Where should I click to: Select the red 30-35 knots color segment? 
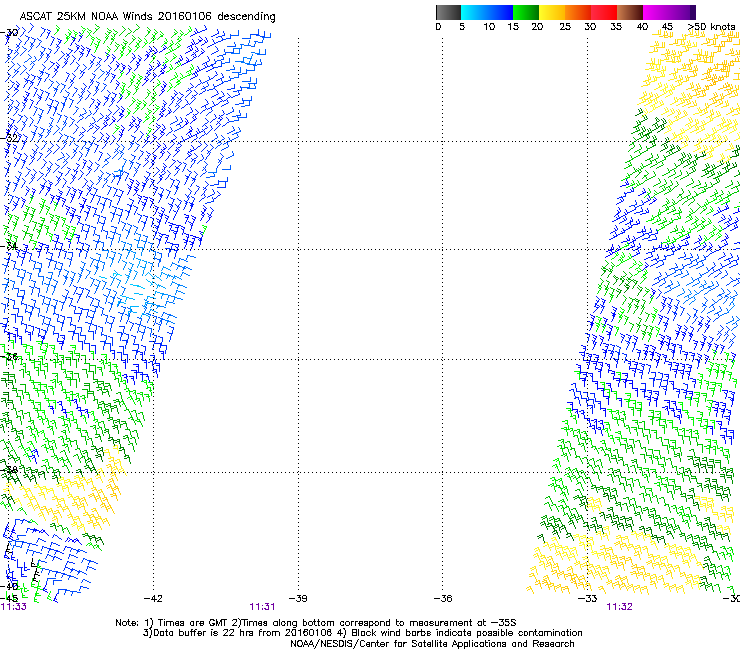point(604,12)
